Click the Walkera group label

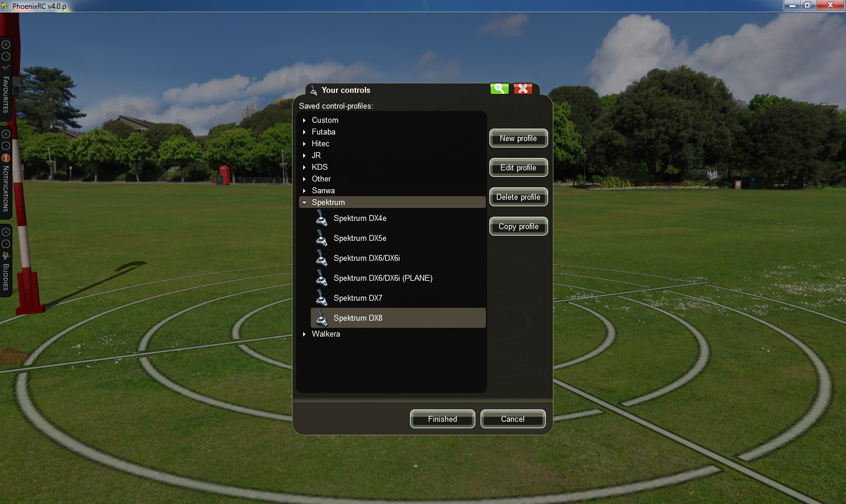pos(326,334)
